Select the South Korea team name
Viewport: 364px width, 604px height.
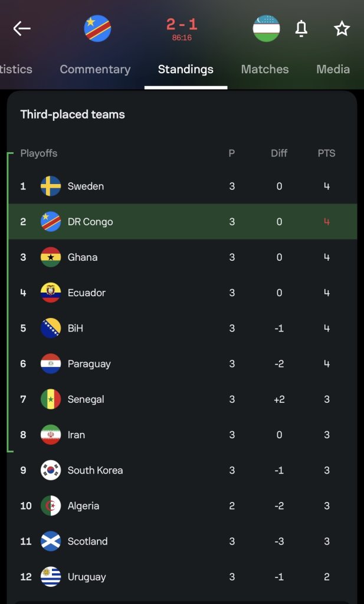pos(95,470)
